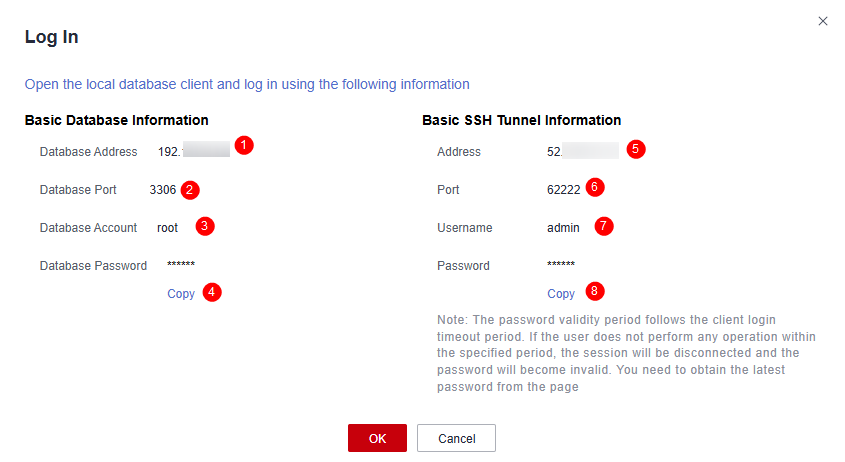Viewport: 845px width, 462px height.
Task: Click red callout marker number 1
Action: [244, 146]
